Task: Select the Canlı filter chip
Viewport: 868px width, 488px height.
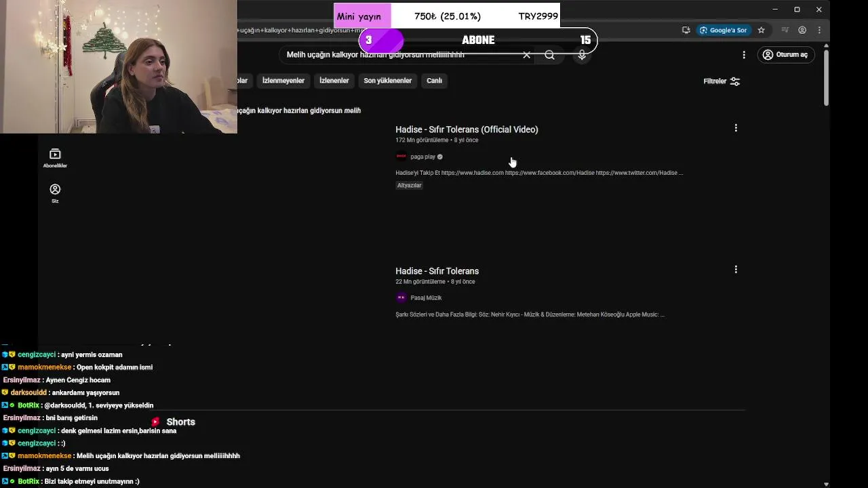Action: click(x=434, y=81)
